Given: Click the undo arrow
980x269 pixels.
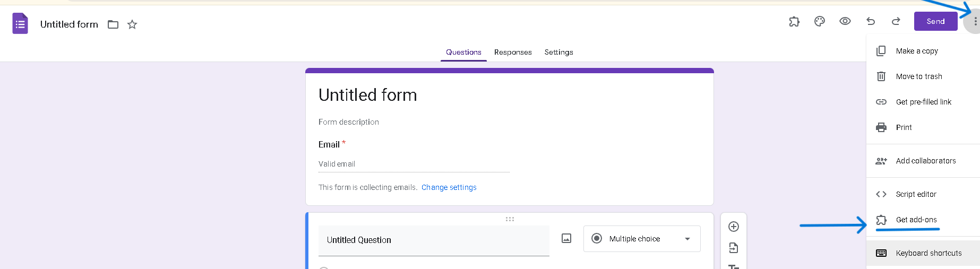Looking at the screenshot, I should (871, 21).
